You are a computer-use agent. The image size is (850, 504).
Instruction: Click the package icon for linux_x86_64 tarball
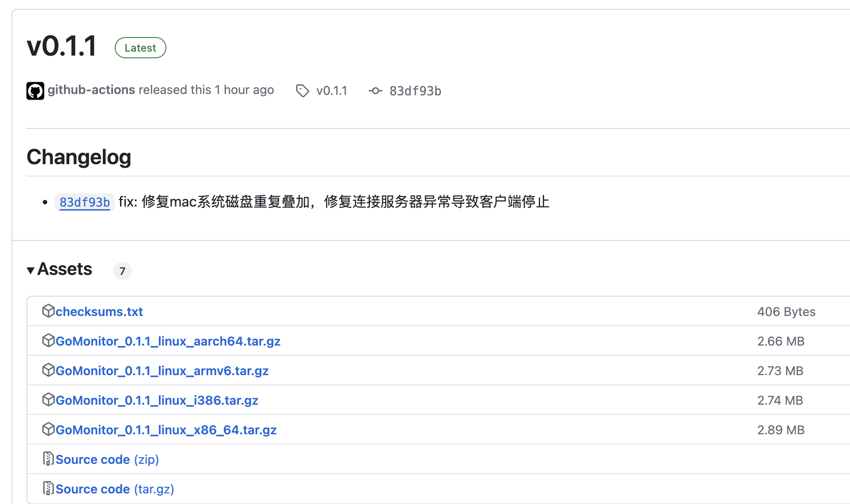[x=48, y=429]
